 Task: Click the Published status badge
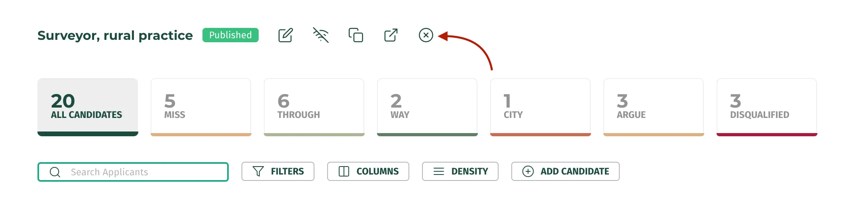coord(230,35)
